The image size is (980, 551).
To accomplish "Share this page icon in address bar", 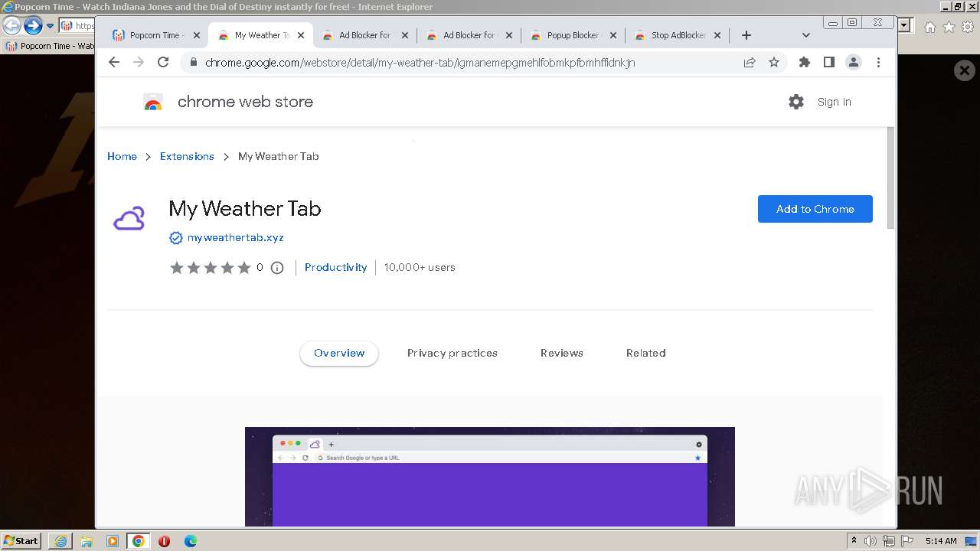I will point(750,62).
